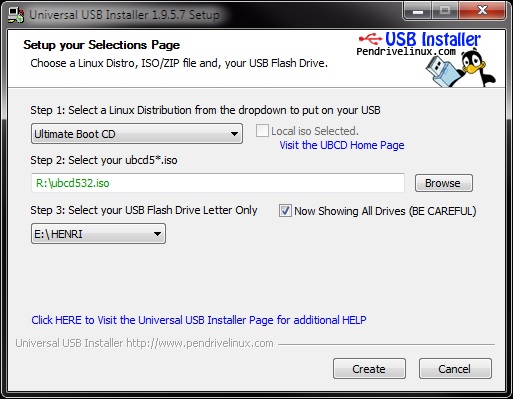Image resolution: width=513 pixels, height=399 pixels.
Task: Click the Pendrivelinux.com header text
Action: (x=406, y=51)
